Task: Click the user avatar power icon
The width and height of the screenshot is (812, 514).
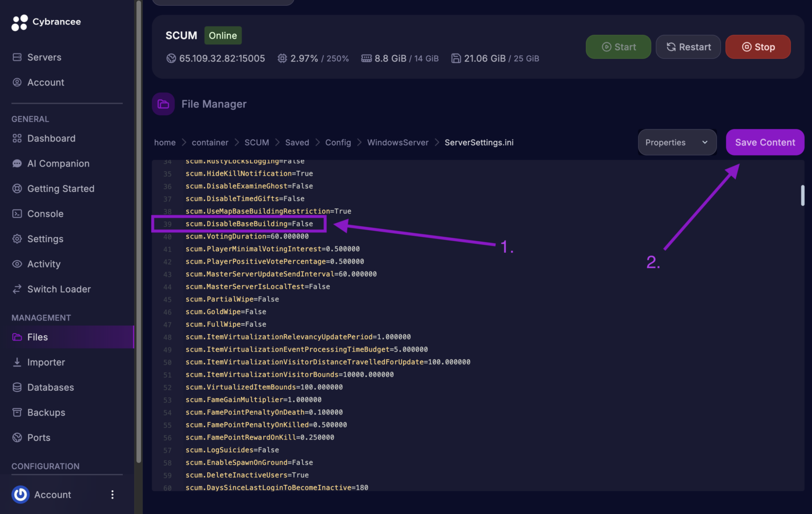Action: 21,494
